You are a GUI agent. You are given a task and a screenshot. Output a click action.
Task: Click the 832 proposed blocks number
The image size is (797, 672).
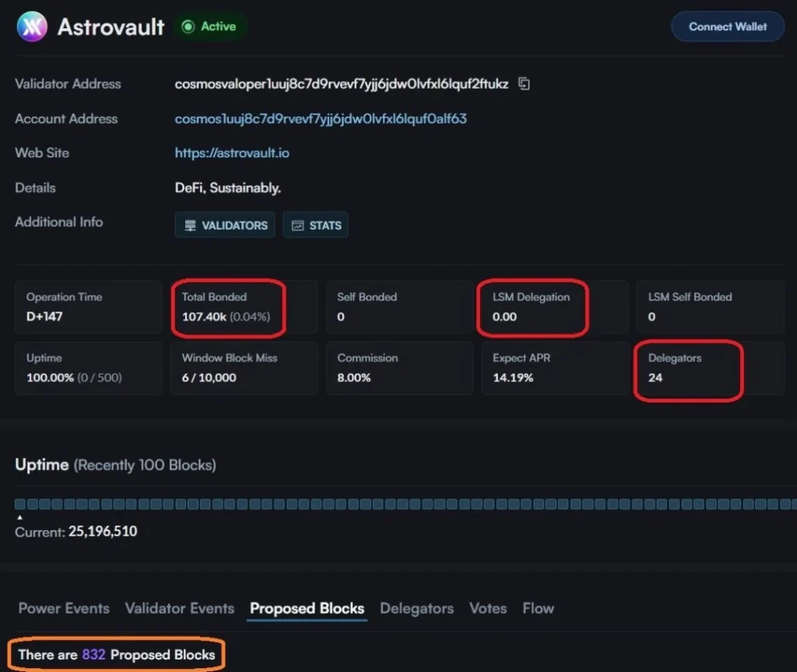tap(93, 655)
